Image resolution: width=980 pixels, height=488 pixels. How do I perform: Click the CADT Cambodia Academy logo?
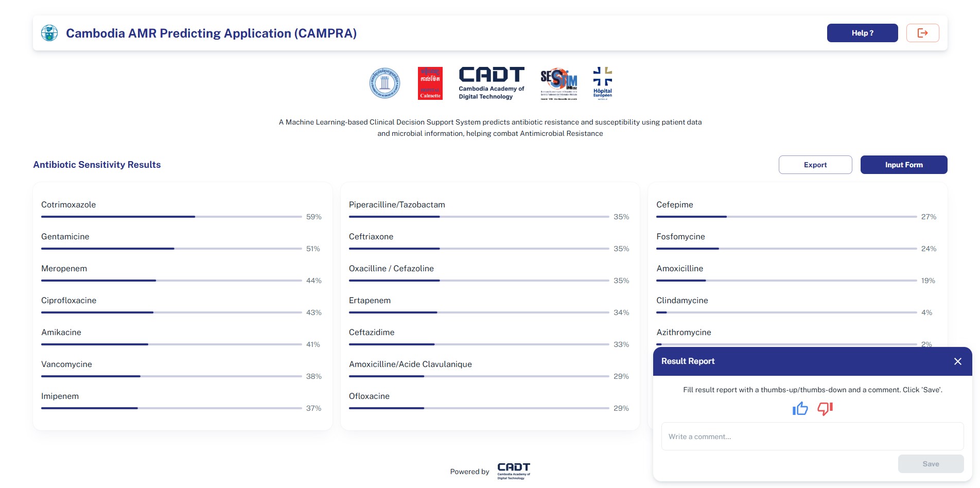point(491,83)
